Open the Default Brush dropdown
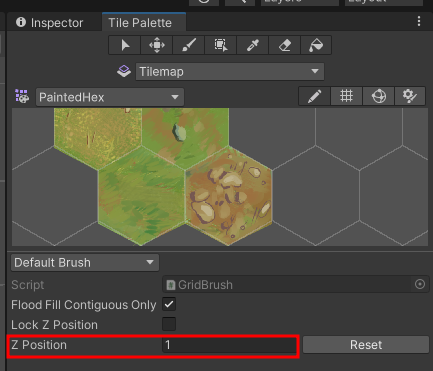Viewport: 433px width, 371px height. (x=85, y=262)
